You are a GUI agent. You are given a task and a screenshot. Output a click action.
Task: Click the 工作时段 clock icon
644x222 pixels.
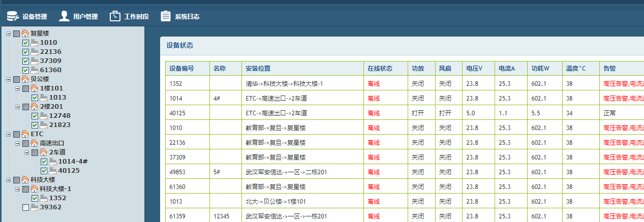pyautogui.click(x=115, y=16)
